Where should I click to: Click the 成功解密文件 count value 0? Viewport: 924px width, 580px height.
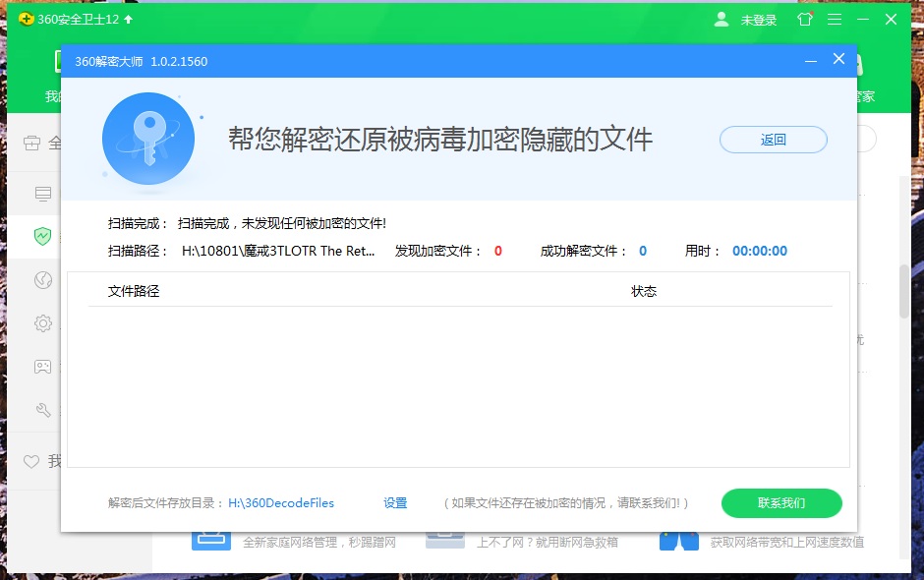tap(643, 251)
